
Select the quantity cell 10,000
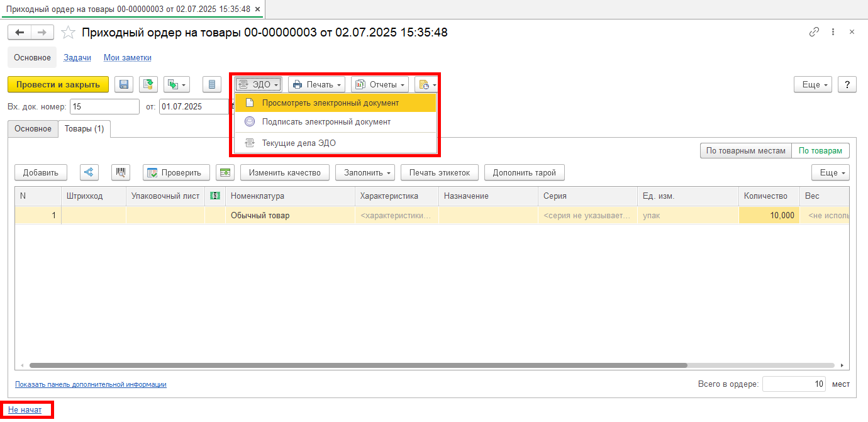click(x=769, y=216)
